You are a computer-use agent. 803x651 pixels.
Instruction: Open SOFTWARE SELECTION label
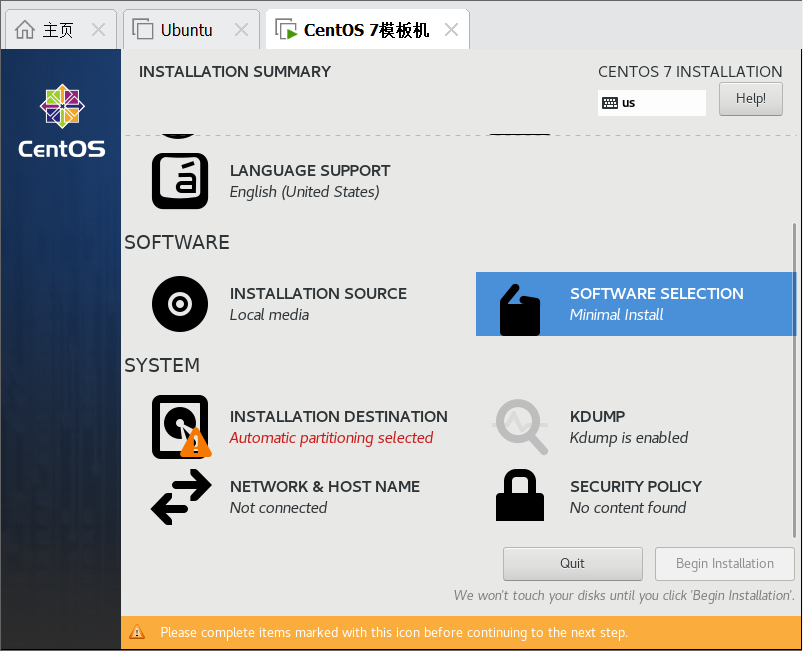657,293
